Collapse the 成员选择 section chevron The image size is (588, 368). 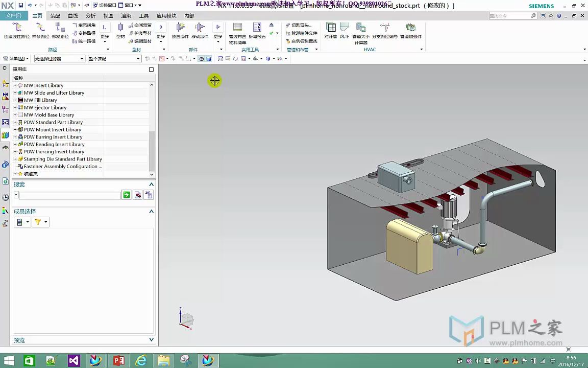click(152, 212)
